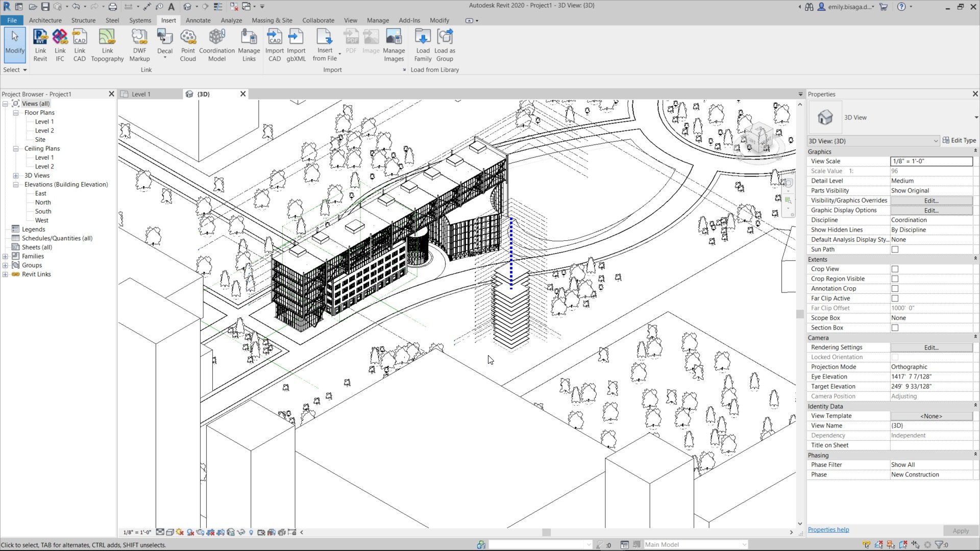Screen dimensions: 980x551
Task: Open Coordination Model tool
Action: pos(217,38)
